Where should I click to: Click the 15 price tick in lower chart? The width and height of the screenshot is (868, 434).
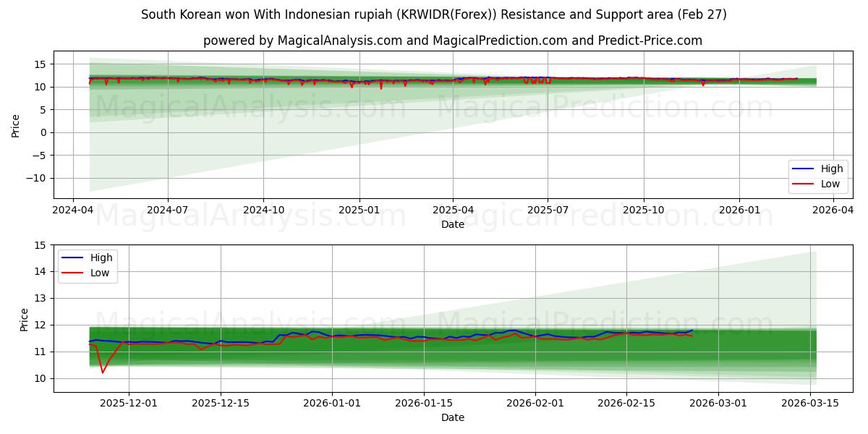click(x=42, y=245)
